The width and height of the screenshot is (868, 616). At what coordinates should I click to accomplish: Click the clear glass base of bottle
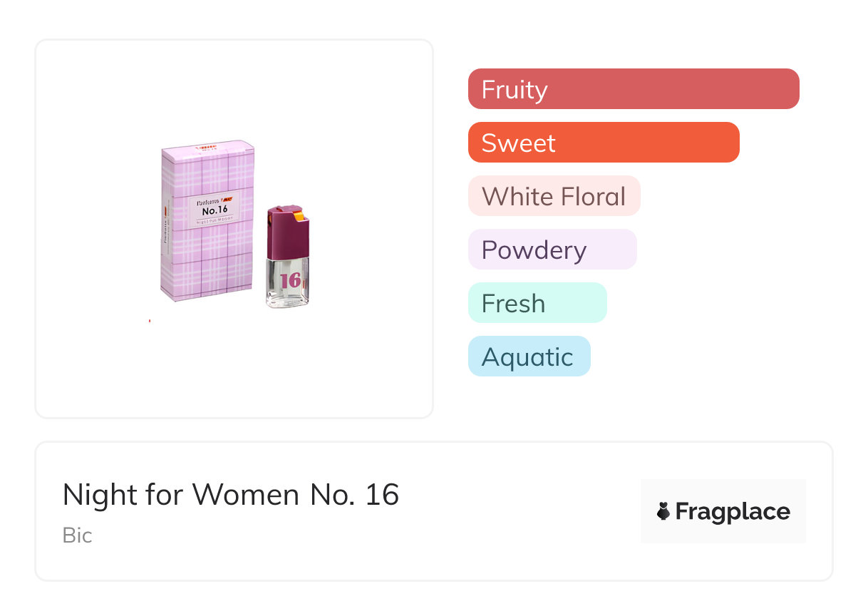pyautogui.click(x=288, y=299)
